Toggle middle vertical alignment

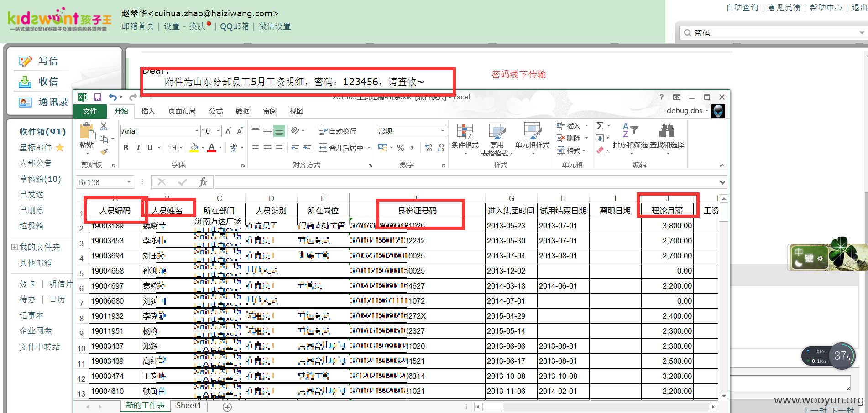(267, 131)
